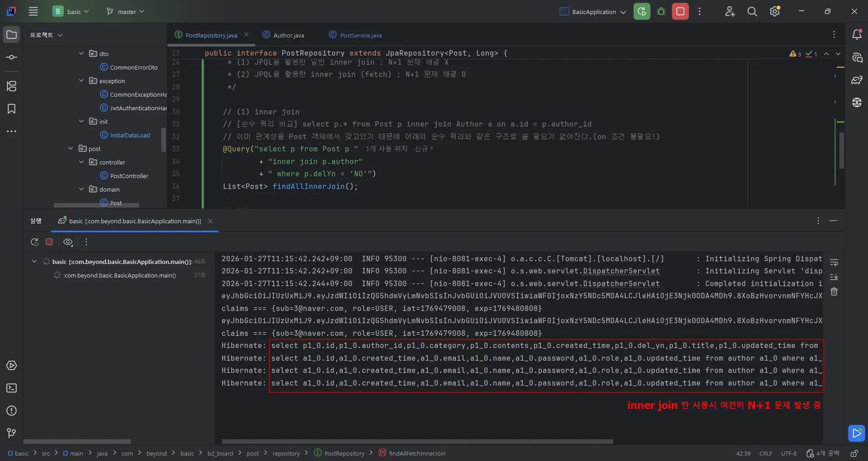Screen dimensions: 868x461
Task: Go to line via 42:39 position
Action: (x=743, y=453)
